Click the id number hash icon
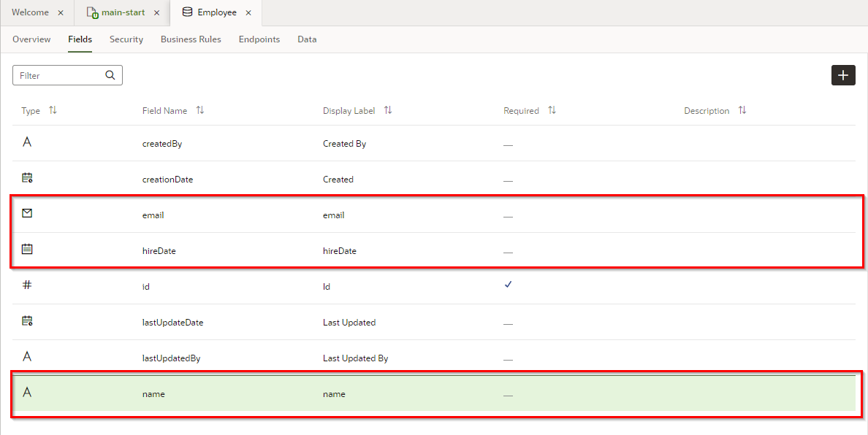The width and height of the screenshot is (868, 435). point(27,285)
